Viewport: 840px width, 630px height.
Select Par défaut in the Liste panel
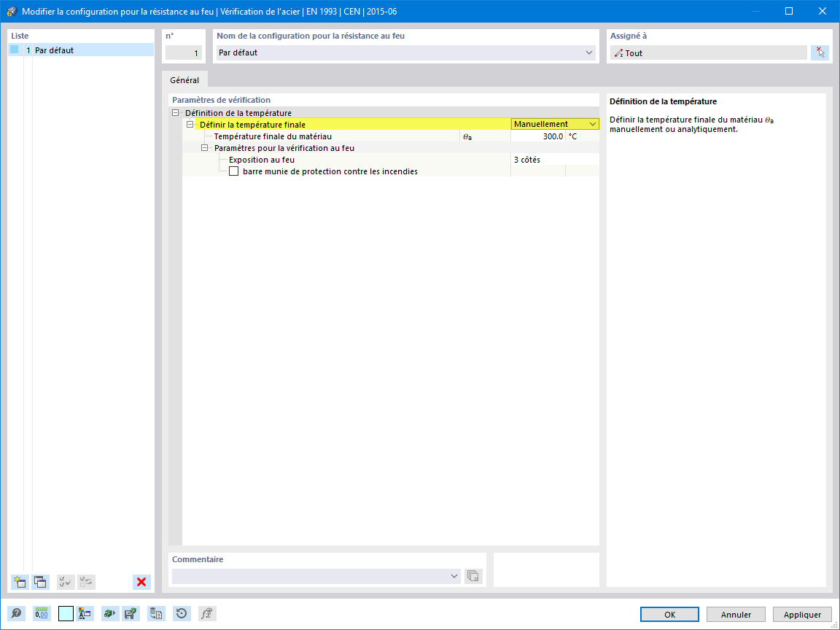(81, 50)
